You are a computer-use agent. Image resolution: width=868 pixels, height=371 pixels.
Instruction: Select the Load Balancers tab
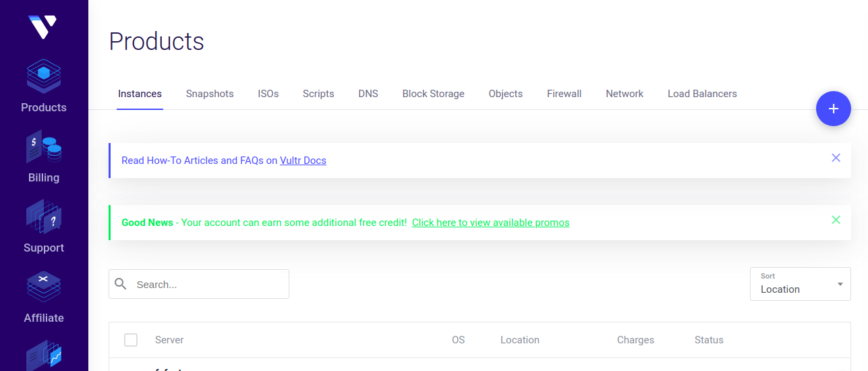(x=702, y=94)
